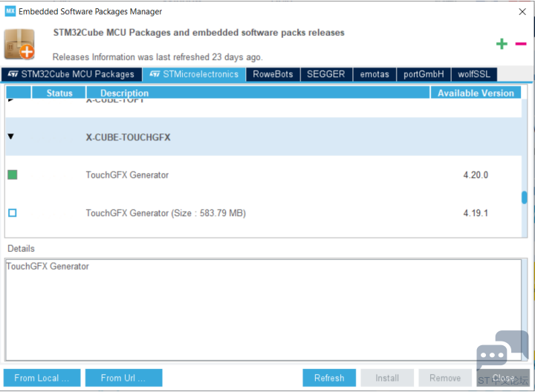Viewport: 535px width, 392px height.
Task: Click the green plus expand-all icon
Action: tap(502, 44)
